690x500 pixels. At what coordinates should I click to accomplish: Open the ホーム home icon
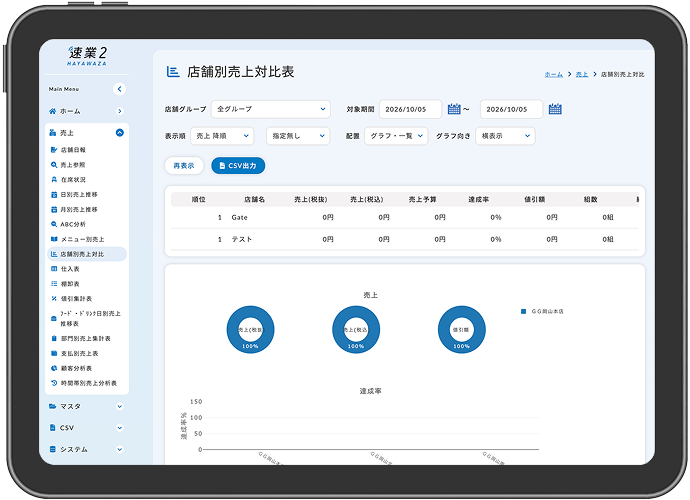53,111
